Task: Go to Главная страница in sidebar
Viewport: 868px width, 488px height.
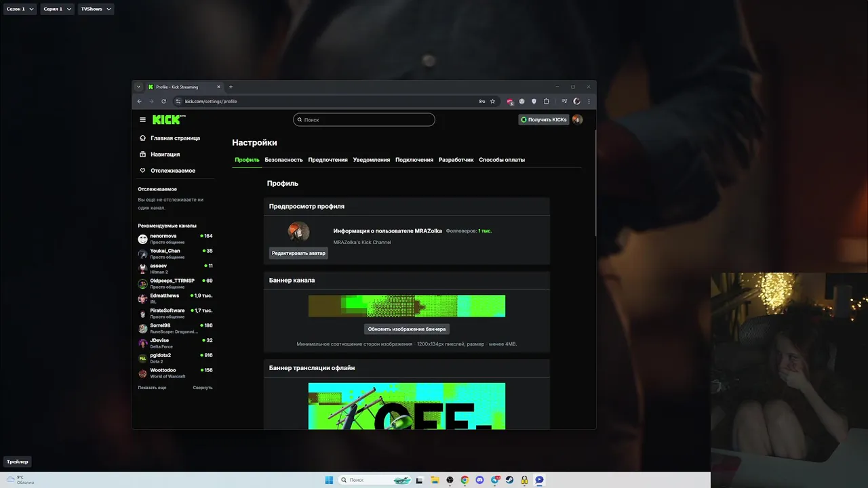Action: click(176, 138)
